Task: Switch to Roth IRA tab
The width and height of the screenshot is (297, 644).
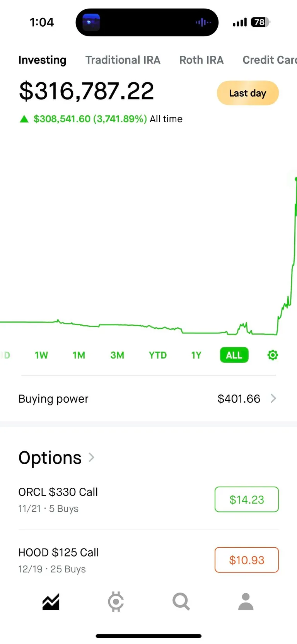Action: click(x=201, y=60)
